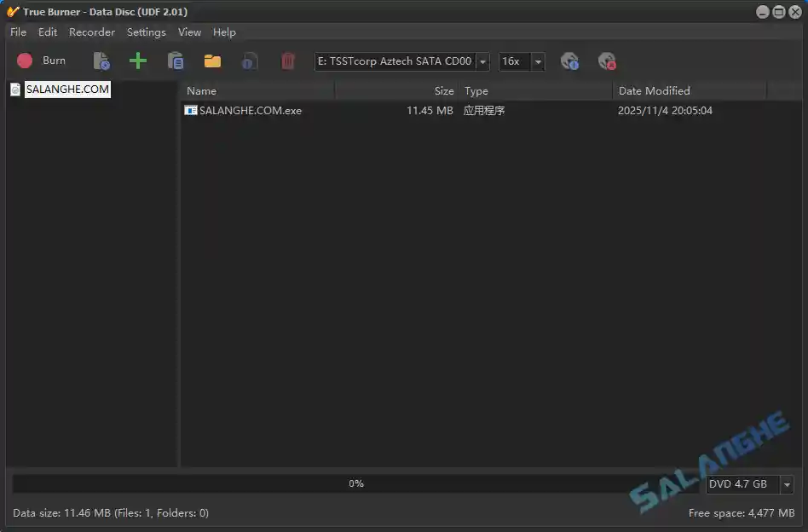Open the Settings menu
The width and height of the screenshot is (808, 532).
[x=146, y=32]
